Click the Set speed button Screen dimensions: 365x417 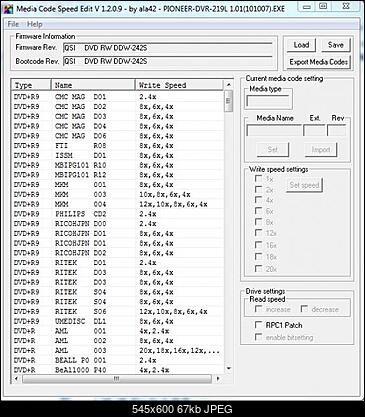pyautogui.click(x=304, y=185)
